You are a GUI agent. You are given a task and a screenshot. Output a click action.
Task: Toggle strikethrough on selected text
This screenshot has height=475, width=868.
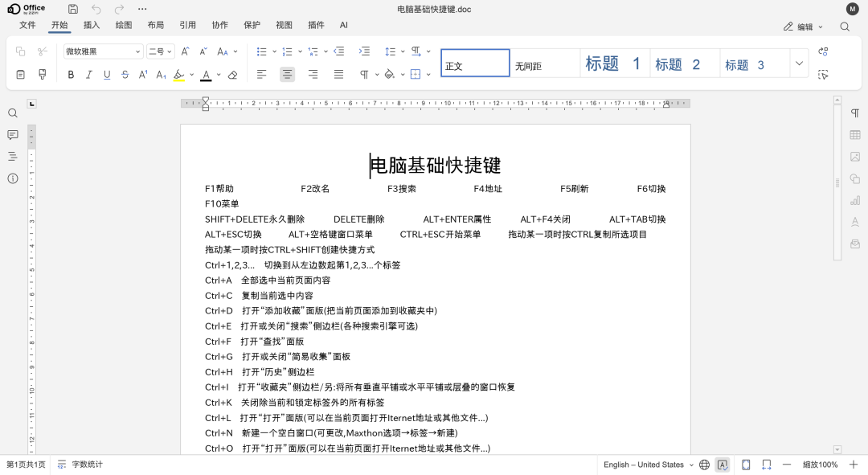125,74
